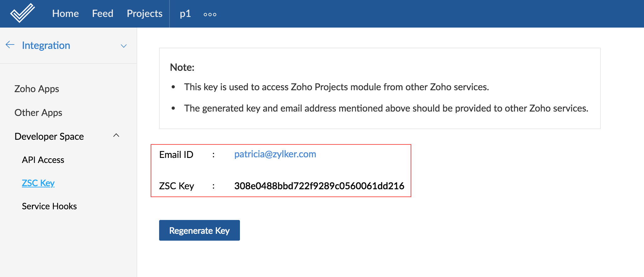This screenshot has width=644, height=277.
Task: Select Other Apps in the sidebar
Action: point(38,113)
